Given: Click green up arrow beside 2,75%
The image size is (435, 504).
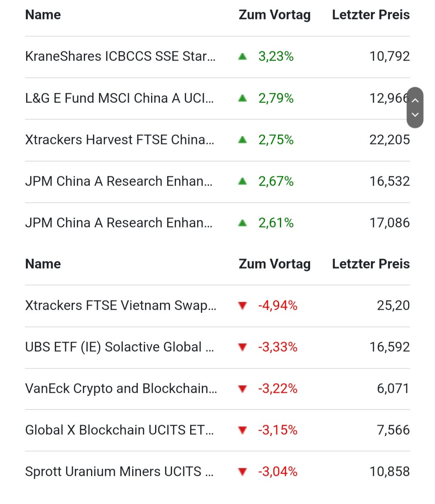Looking at the screenshot, I should pyautogui.click(x=242, y=140).
